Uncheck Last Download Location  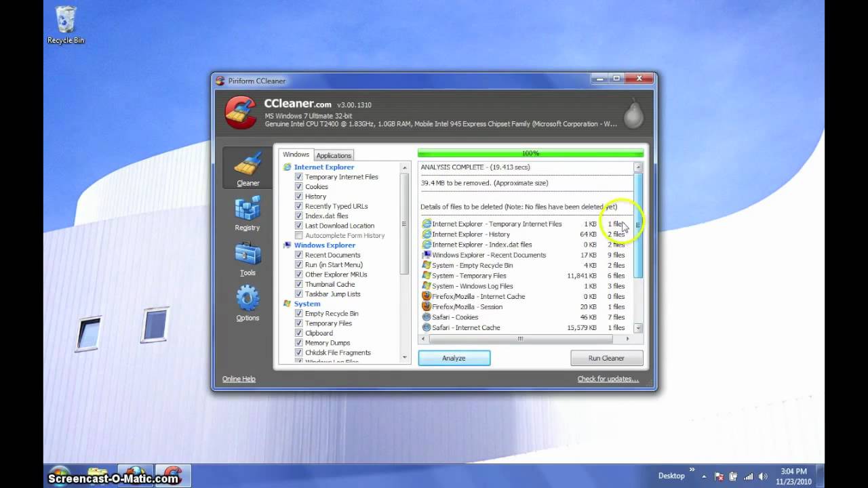pyautogui.click(x=299, y=226)
